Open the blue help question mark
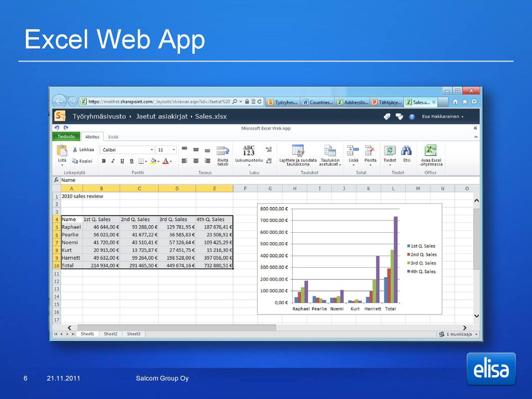The width and height of the screenshot is (532, 399). 412,117
